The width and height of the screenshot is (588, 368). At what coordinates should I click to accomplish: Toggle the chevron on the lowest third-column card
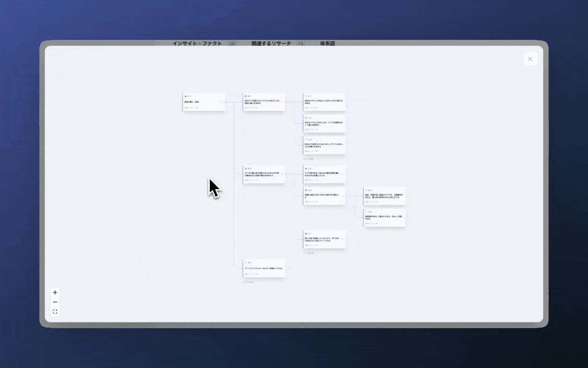pyautogui.click(x=342, y=239)
